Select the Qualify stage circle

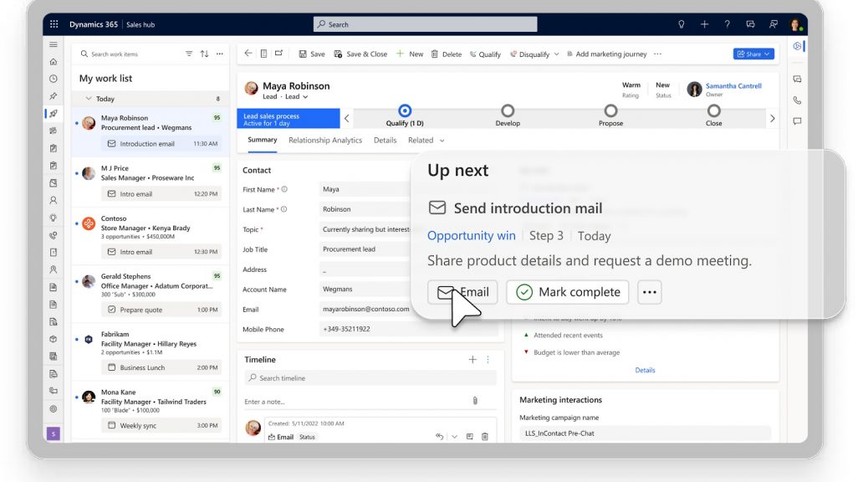pyautogui.click(x=405, y=110)
